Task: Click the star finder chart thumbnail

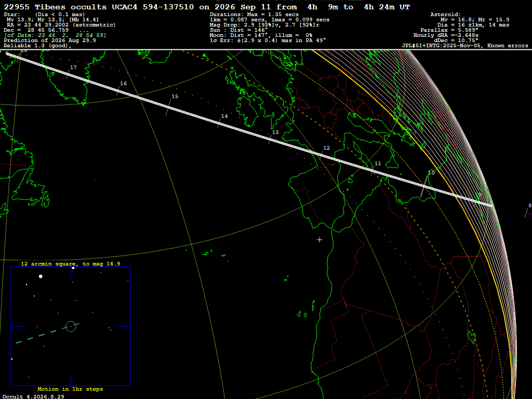Action: tap(71, 326)
